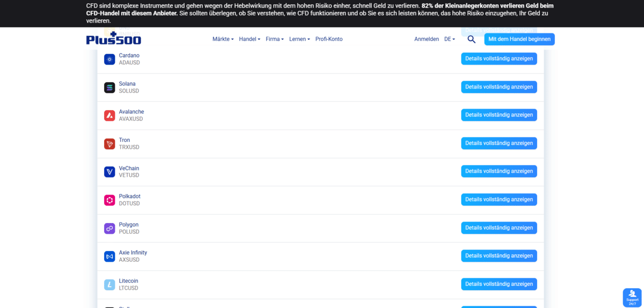
Task: Expand the Märkte menu
Action: [x=223, y=39]
